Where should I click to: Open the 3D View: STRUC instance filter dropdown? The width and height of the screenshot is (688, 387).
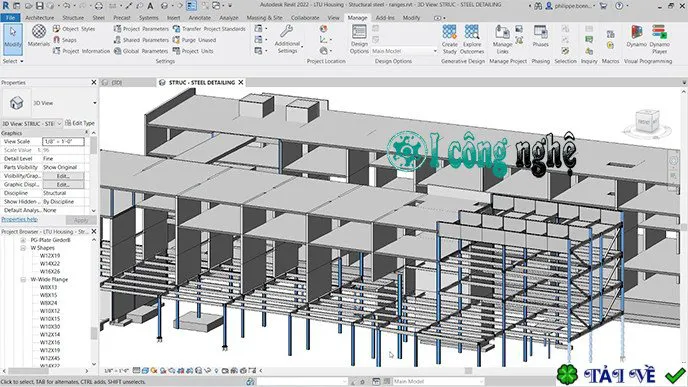(x=32, y=123)
